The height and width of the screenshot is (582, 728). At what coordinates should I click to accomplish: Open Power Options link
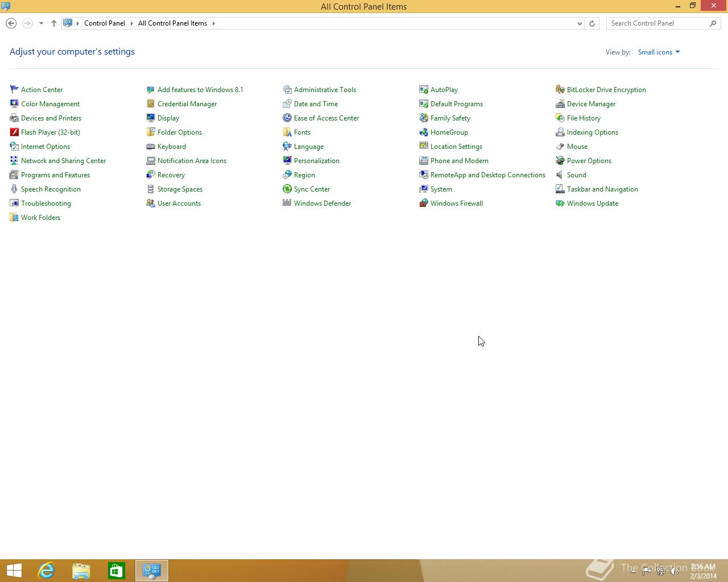coord(589,160)
